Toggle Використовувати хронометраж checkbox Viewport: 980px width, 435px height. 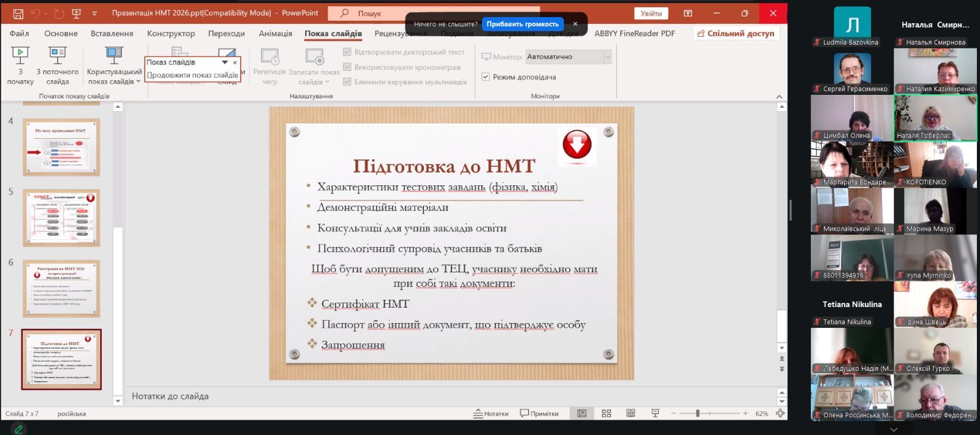347,67
